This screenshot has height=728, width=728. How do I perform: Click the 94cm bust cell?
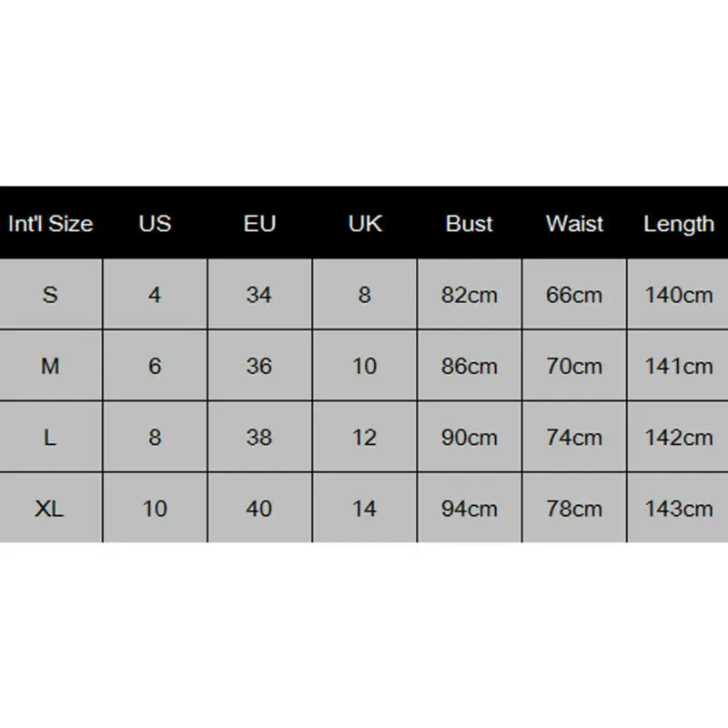pyautogui.click(x=470, y=508)
